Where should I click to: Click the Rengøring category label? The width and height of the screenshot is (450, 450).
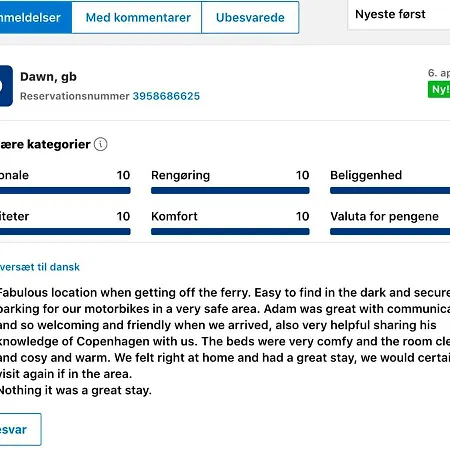[180, 175]
